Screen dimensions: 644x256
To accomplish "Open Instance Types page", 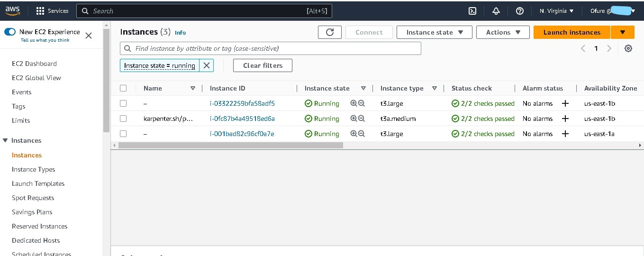I will point(33,169).
